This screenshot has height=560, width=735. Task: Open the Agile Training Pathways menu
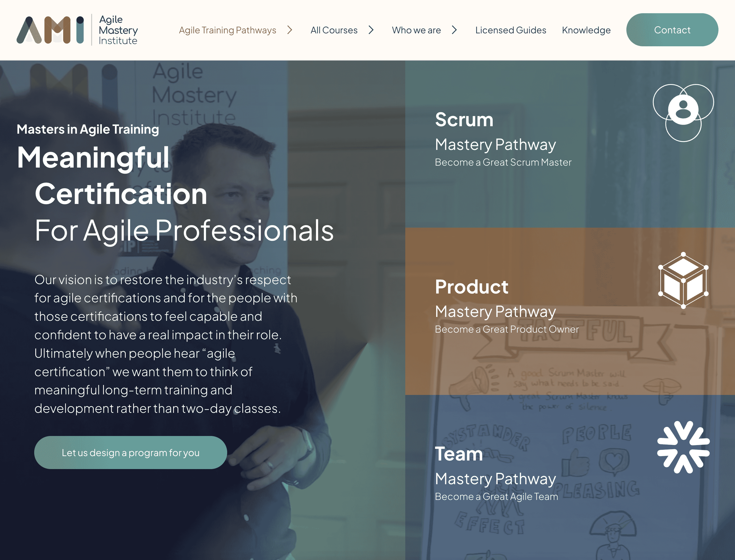227,30
